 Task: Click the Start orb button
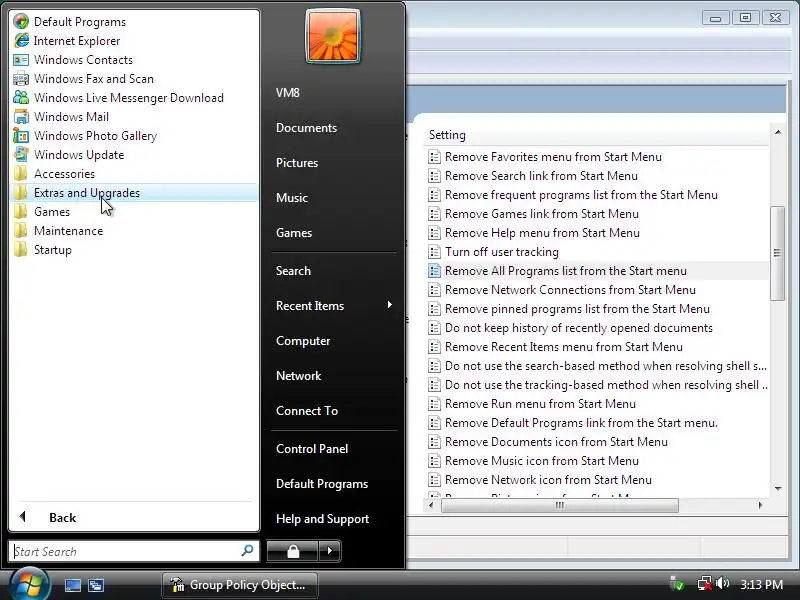(x=29, y=584)
